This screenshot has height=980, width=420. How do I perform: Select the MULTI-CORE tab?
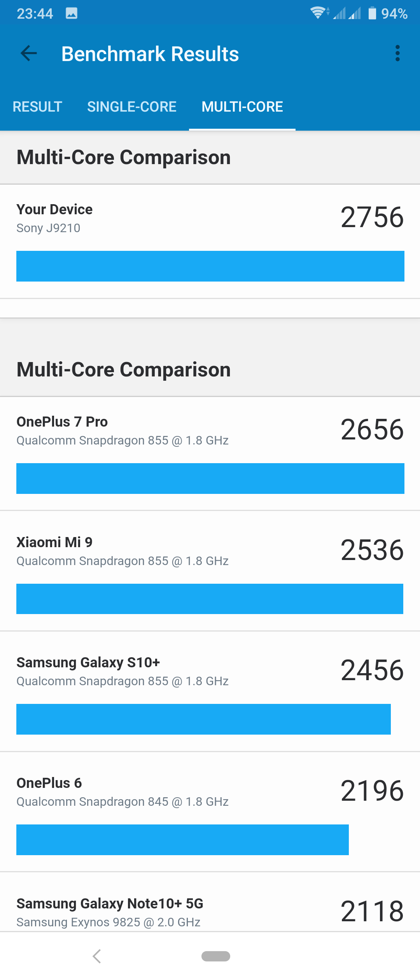pyautogui.click(x=242, y=107)
